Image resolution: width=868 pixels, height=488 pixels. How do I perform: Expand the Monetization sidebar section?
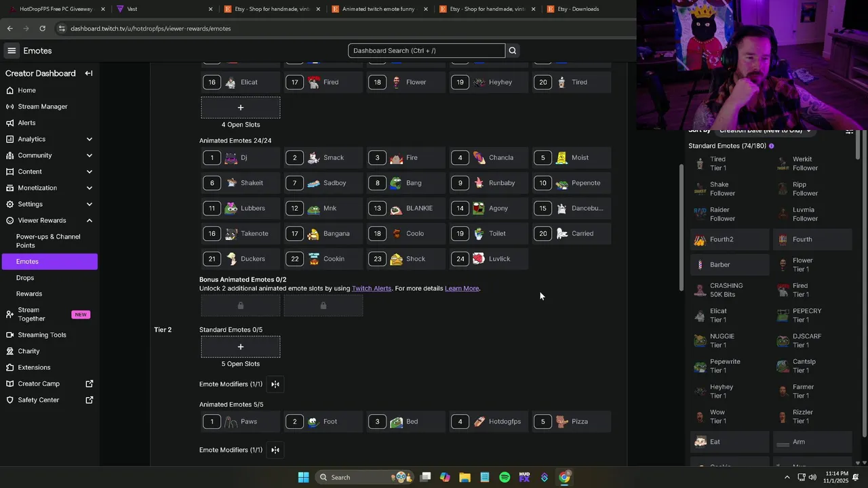pyautogui.click(x=90, y=188)
